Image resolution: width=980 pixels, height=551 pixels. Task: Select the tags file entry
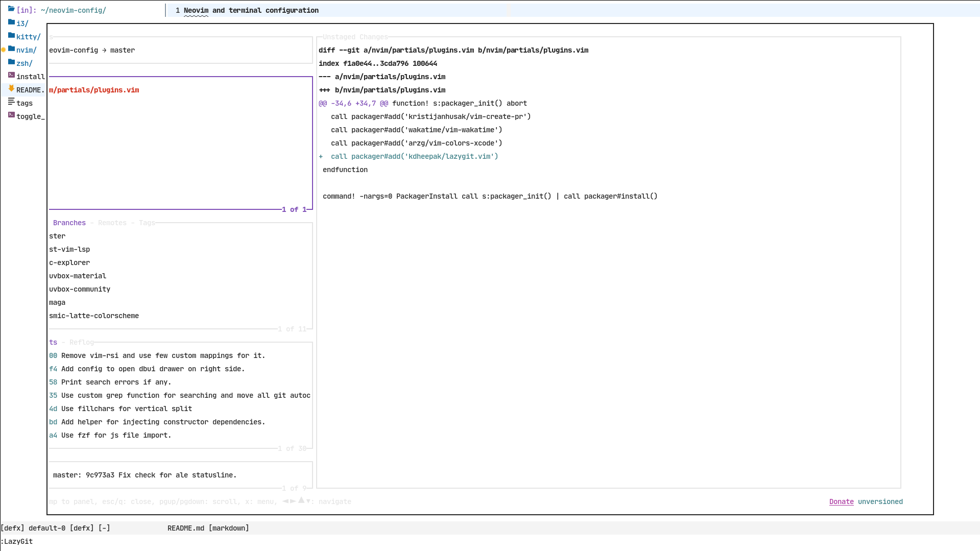coord(25,103)
